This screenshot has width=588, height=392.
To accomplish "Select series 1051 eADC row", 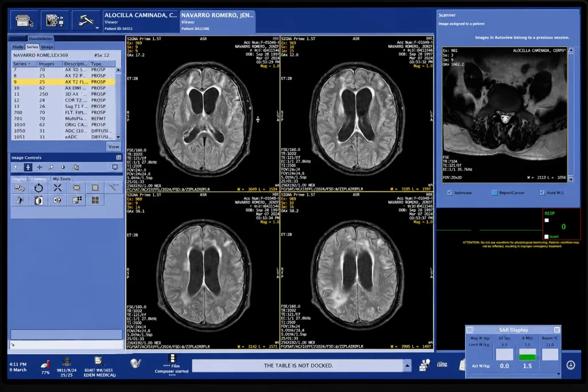I will (x=64, y=137).
